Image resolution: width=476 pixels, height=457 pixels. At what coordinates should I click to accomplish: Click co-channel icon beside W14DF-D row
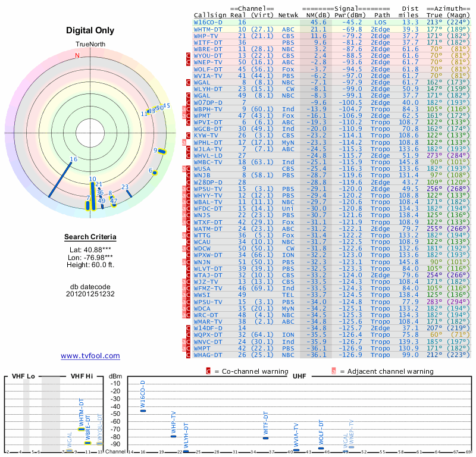point(189,328)
